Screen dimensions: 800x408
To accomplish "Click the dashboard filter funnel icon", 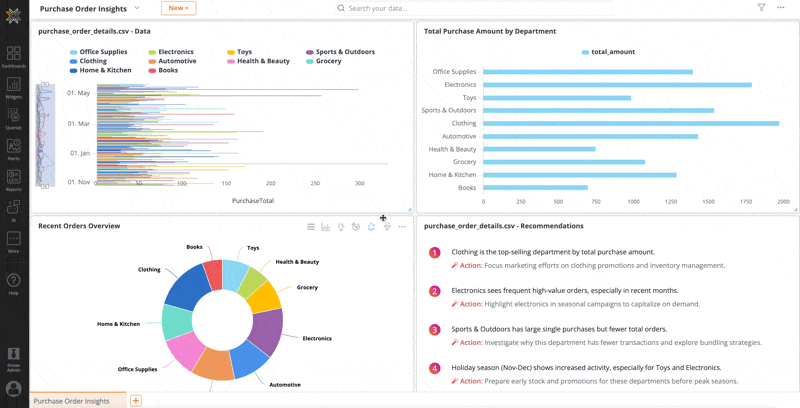I will pos(761,8).
